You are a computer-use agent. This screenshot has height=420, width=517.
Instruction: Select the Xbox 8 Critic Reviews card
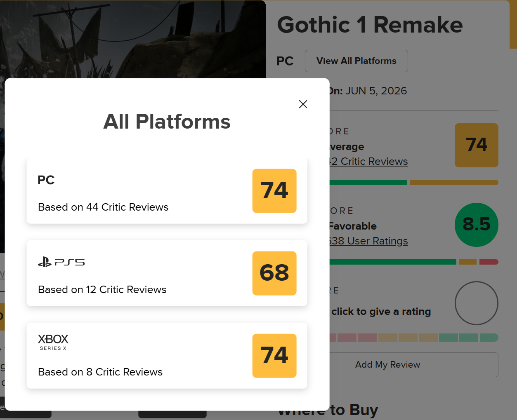coord(167,356)
